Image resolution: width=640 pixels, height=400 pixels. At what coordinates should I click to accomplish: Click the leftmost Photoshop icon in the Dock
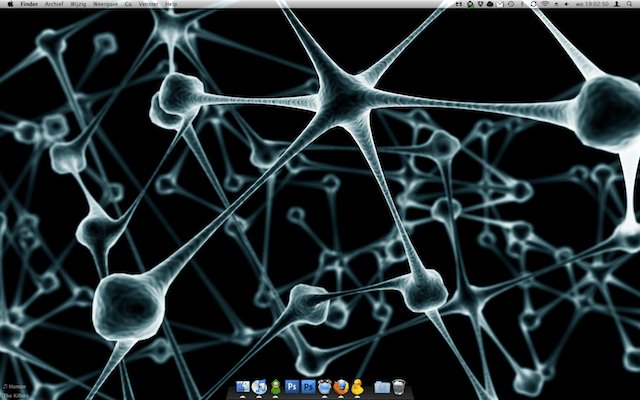[x=292, y=386]
